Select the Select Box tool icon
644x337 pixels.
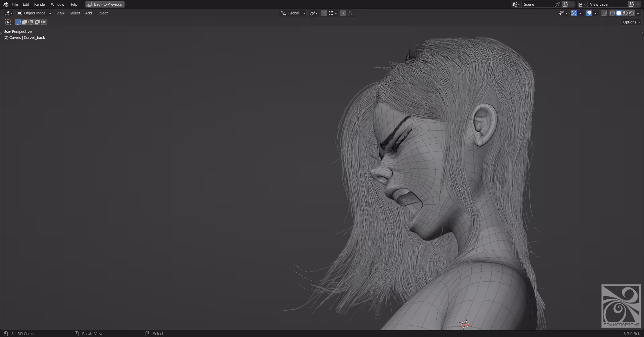pyautogui.click(x=8, y=22)
